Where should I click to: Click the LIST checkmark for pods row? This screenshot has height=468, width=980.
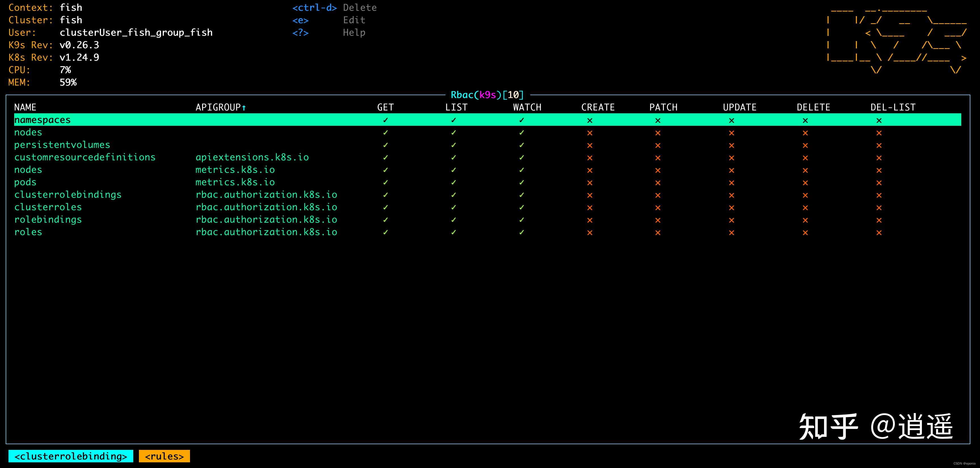pos(453,182)
